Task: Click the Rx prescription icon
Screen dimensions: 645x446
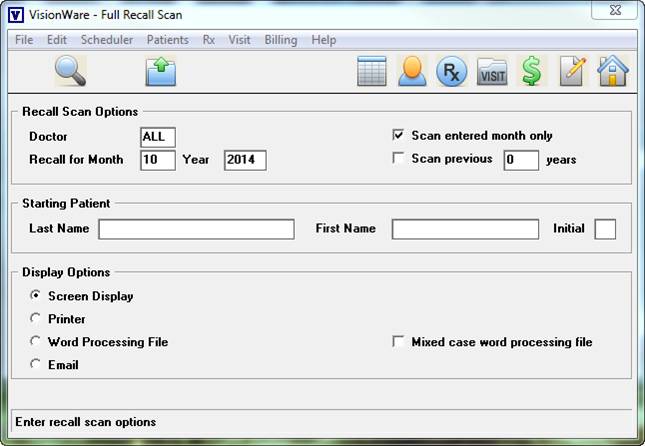Action: click(x=451, y=72)
